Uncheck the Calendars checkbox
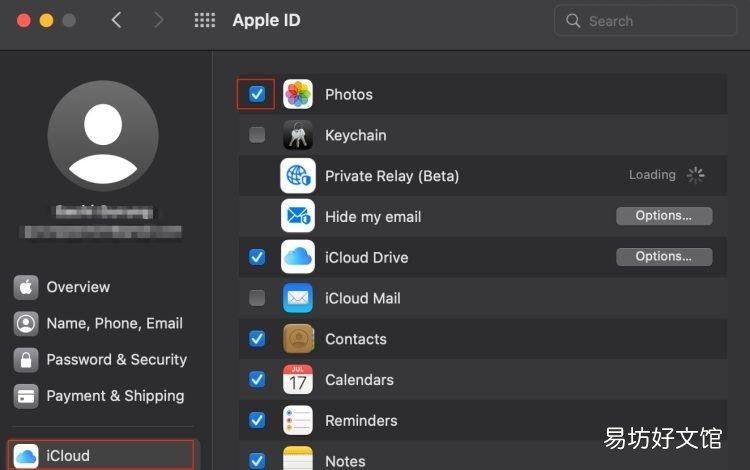 (257, 379)
